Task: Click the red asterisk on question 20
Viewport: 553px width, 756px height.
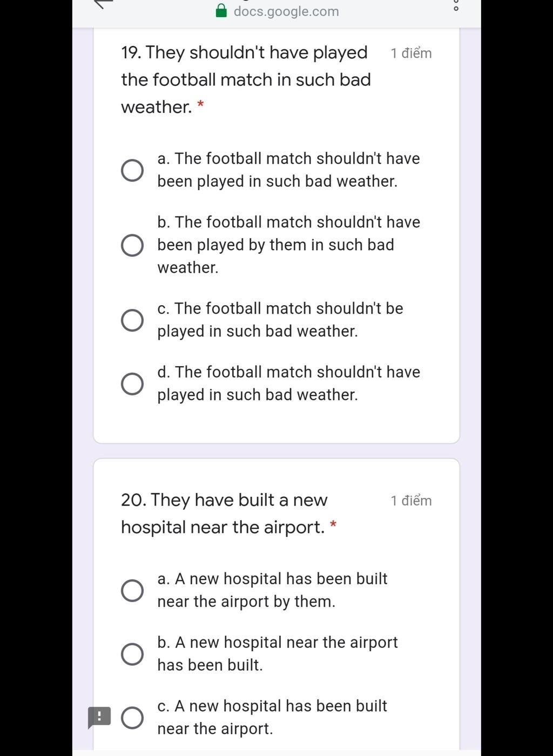Action: pyautogui.click(x=333, y=524)
